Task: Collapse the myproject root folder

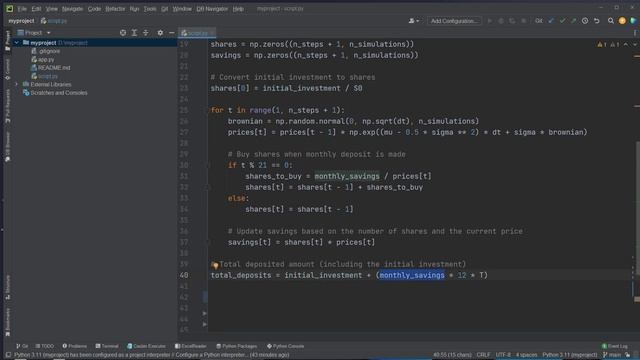Action: [16, 42]
